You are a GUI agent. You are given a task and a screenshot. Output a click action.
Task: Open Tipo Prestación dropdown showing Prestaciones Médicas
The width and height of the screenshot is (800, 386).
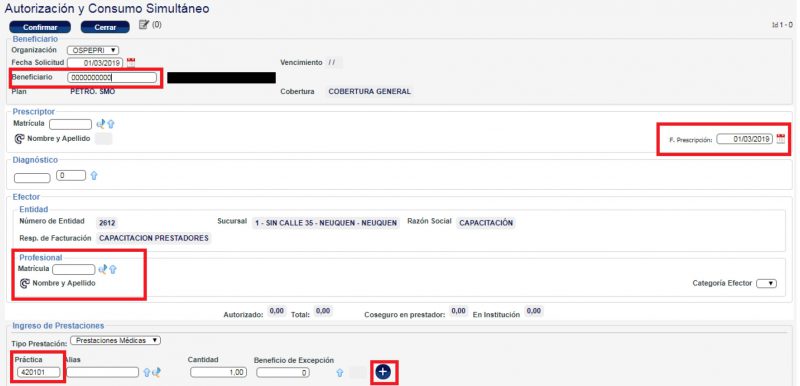115,340
